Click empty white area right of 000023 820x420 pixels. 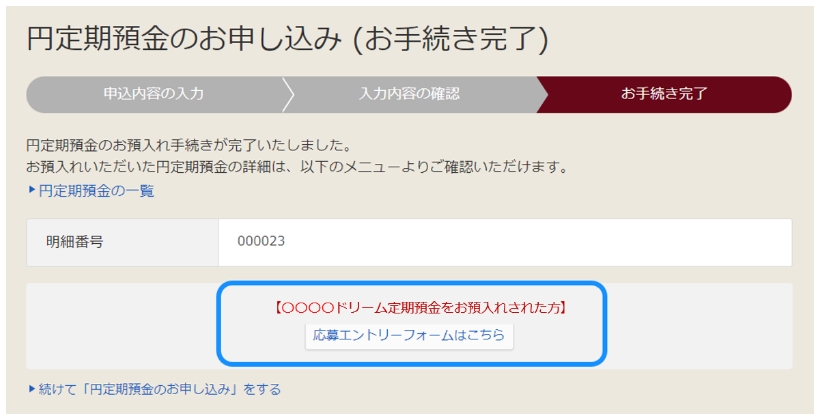[539, 243]
